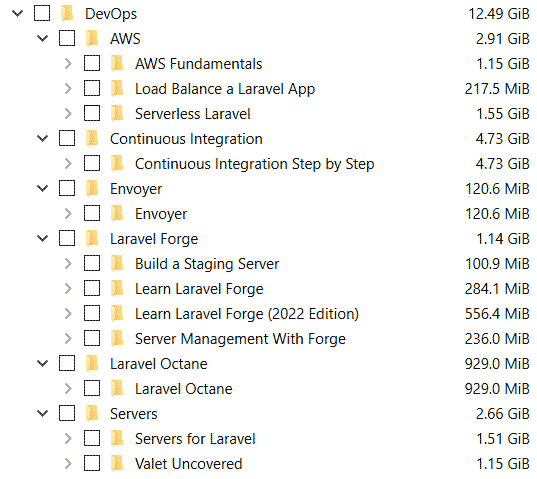Click the 'Servers for Laravel' label
Screen dimensions: 537x479
click(x=195, y=439)
